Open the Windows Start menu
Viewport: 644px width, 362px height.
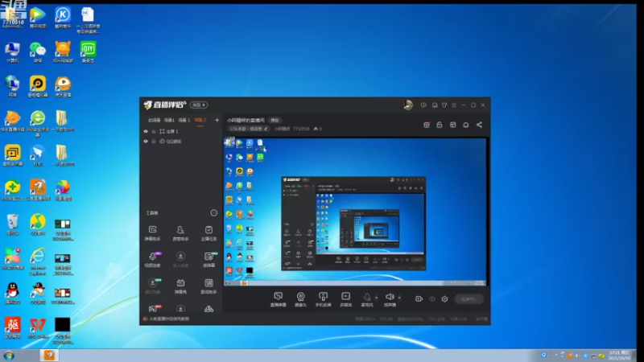tap(9, 356)
